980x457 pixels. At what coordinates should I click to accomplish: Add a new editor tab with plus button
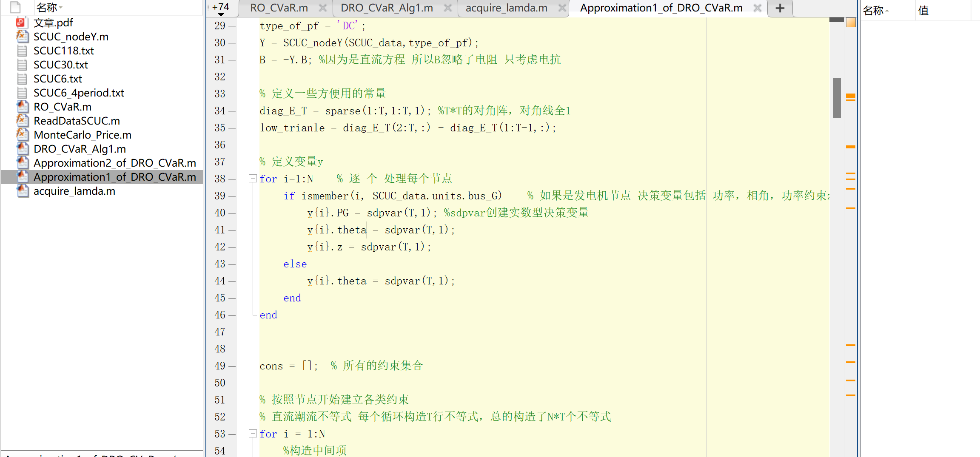coord(780,8)
